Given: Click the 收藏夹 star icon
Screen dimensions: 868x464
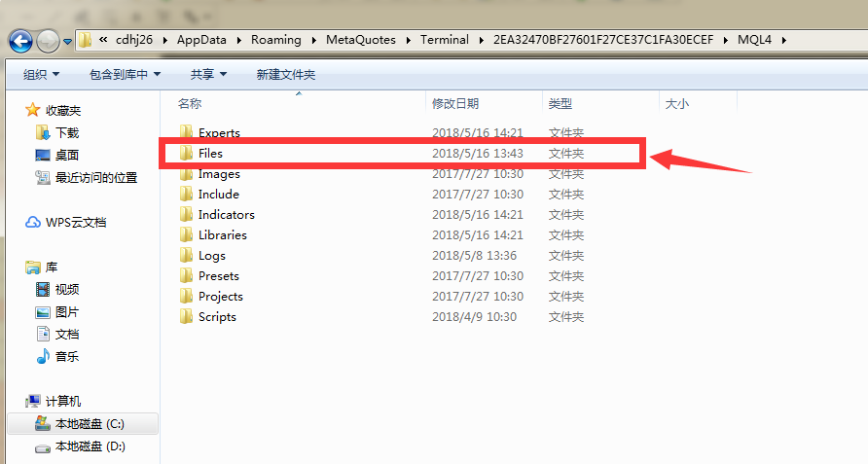Looking at the screenshot, I should click(33, 110).
